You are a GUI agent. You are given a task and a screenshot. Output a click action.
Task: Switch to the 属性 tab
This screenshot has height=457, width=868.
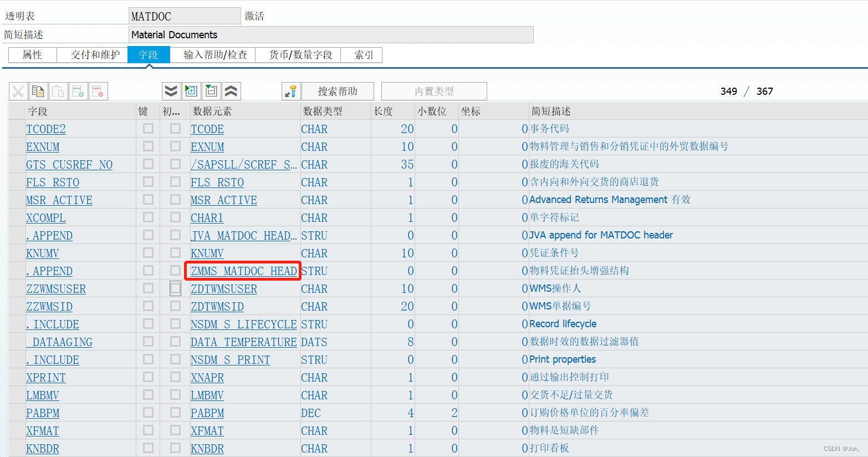click(32, 55)
